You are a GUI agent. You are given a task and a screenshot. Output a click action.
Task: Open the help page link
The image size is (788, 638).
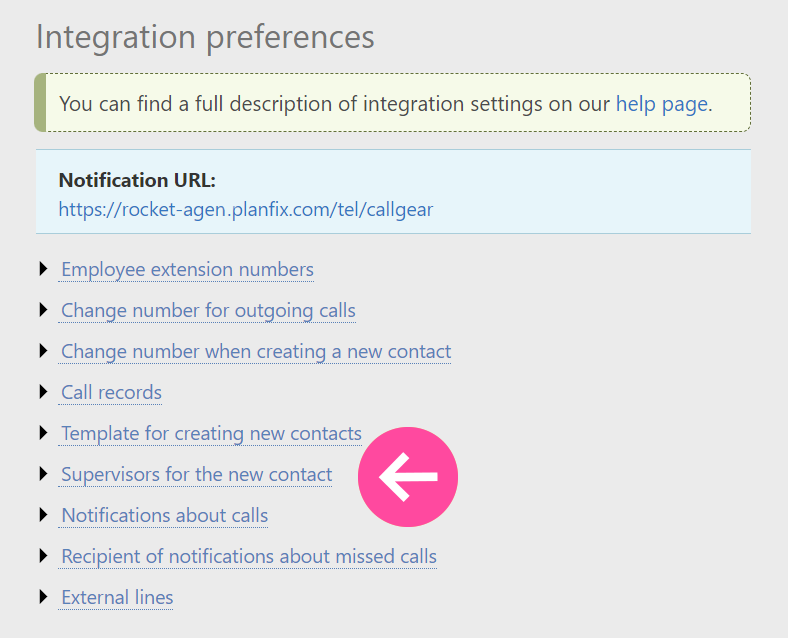pos(662,104)
